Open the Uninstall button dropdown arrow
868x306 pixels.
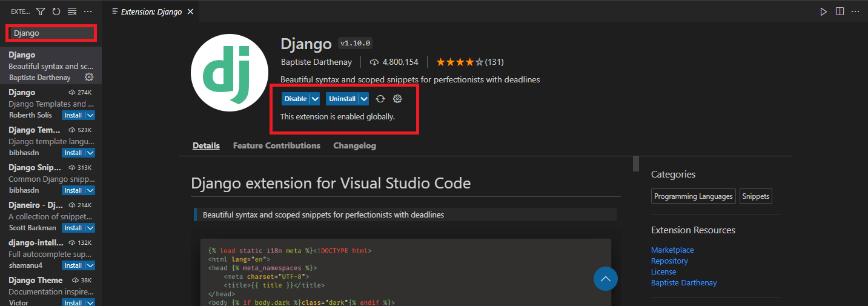pyautogui.click(x=364, y=99)
